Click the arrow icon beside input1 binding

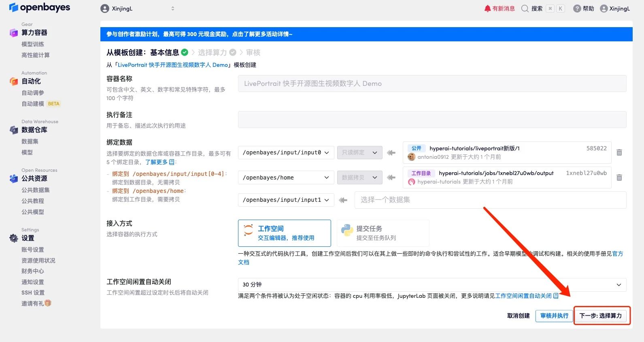(x=343, y=200)
